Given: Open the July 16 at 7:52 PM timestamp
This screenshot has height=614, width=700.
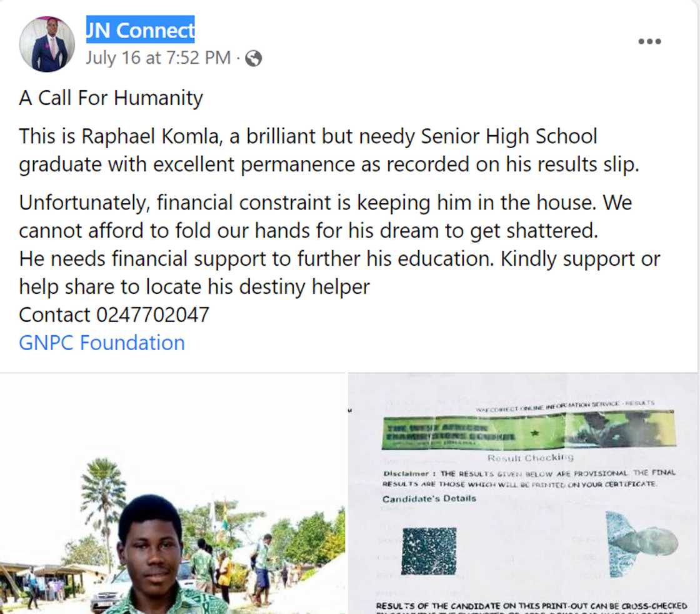Looking at the screenshot, I should click(158, 58).
